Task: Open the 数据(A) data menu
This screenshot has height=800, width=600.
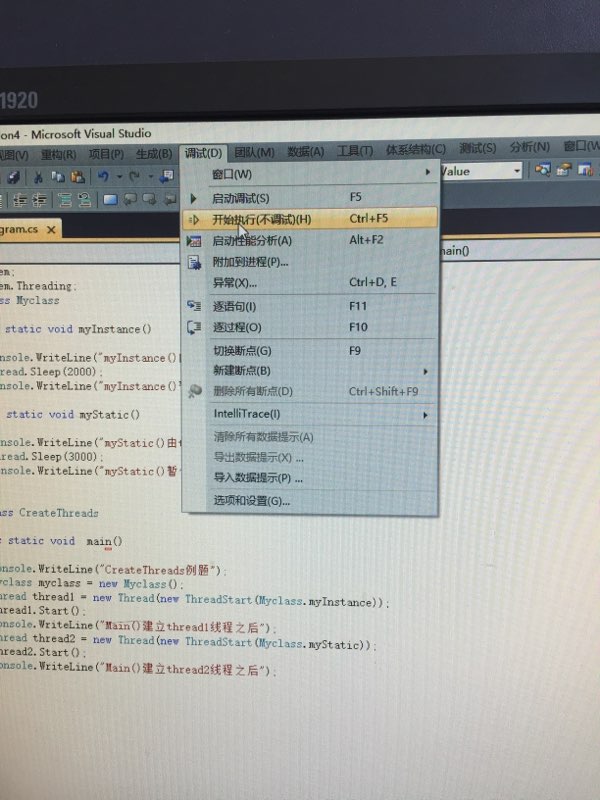Action: [306, 152]
